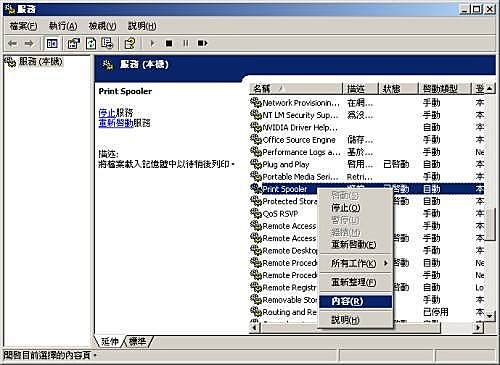Expand 所有工作(K) submenu
Viewport: 500px width, 365px height.
pos(355,263)
